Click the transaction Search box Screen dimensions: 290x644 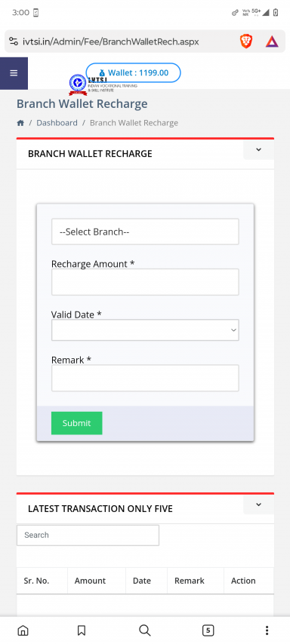pyautogui.click(x=88, y=535)
